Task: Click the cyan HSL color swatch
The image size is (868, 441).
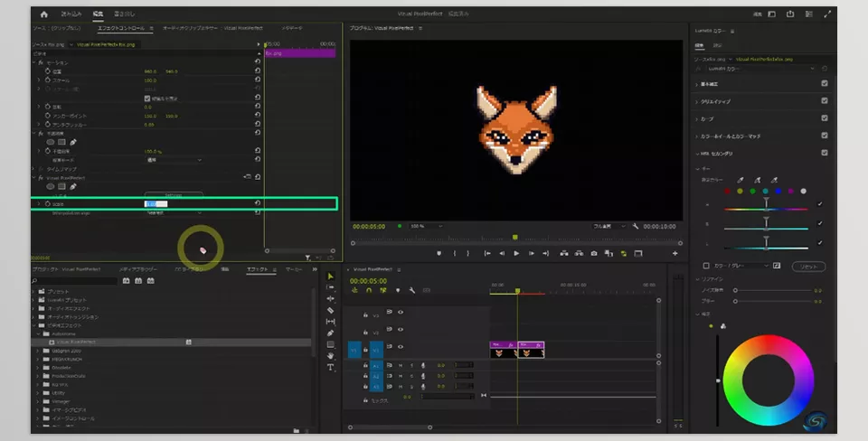Action: click(766, 191)
